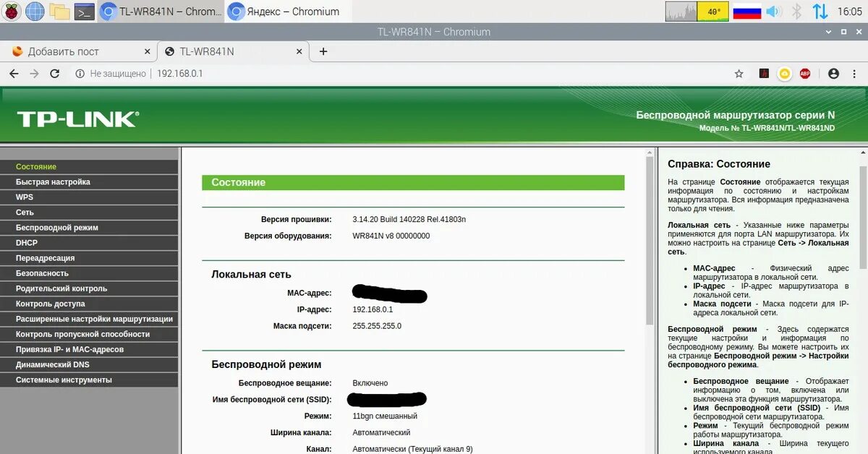The width and height of the screenshot is (868, 454).
Task: Go forward in browser history
Action: [x=34, y=74]
